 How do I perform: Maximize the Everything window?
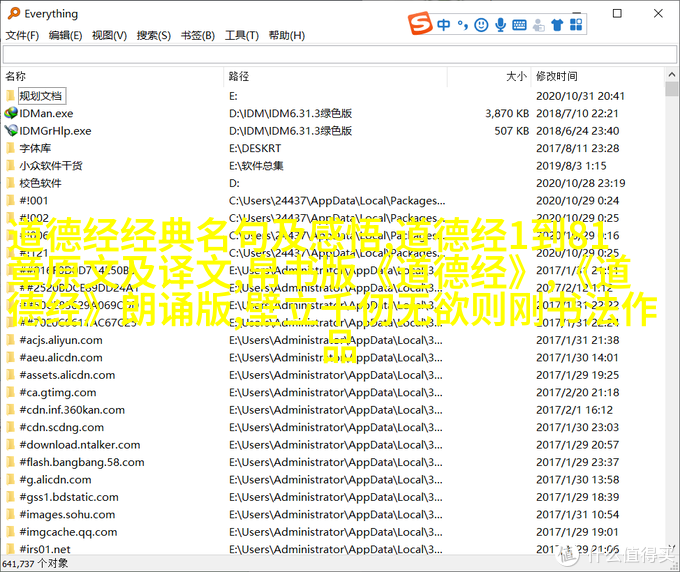(617, 13)
